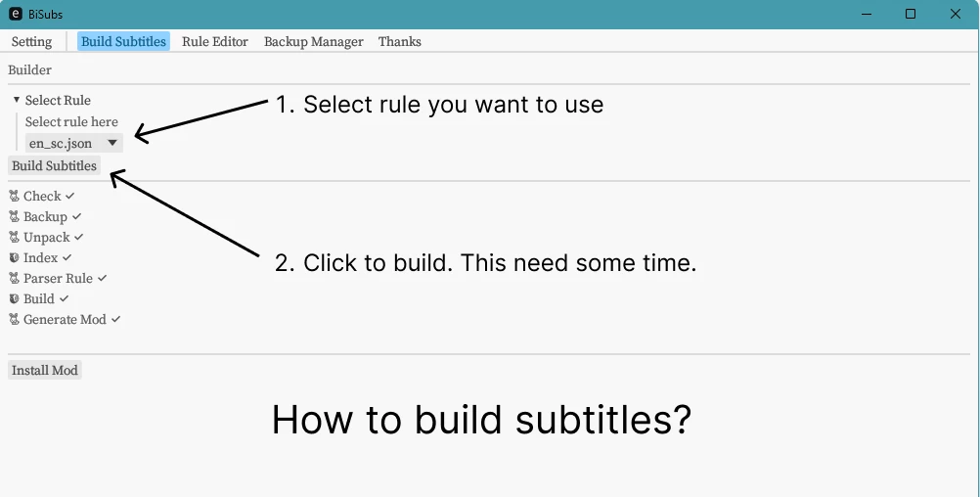
Task: Click the icon beside the Check step
Action: click(x=14, y=197)
